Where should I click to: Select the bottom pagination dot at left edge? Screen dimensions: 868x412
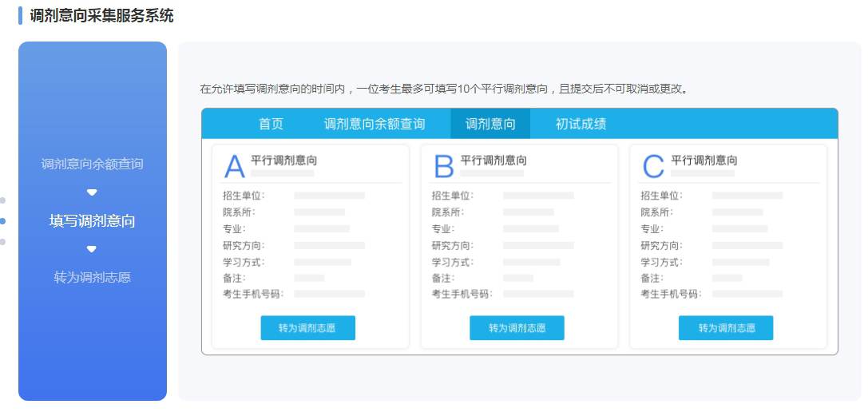pos(2,242)
